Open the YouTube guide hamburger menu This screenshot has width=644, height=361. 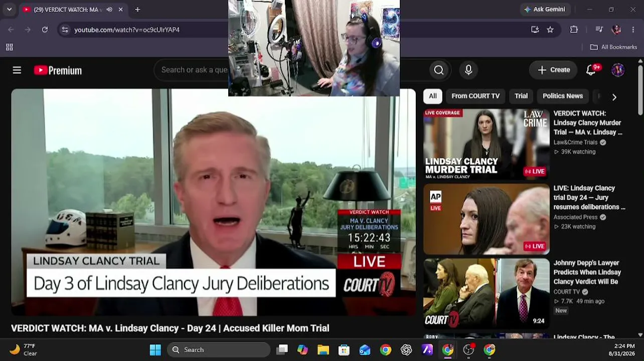[x=17, y=70]
